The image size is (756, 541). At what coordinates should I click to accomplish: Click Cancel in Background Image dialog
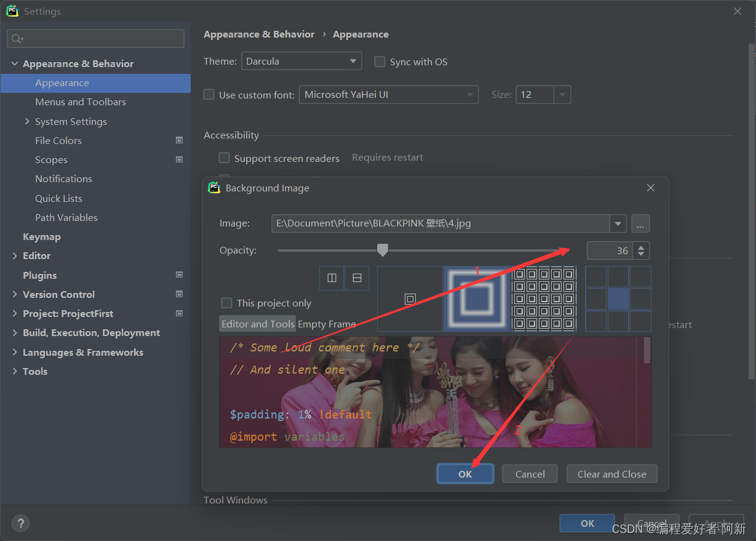530,474
